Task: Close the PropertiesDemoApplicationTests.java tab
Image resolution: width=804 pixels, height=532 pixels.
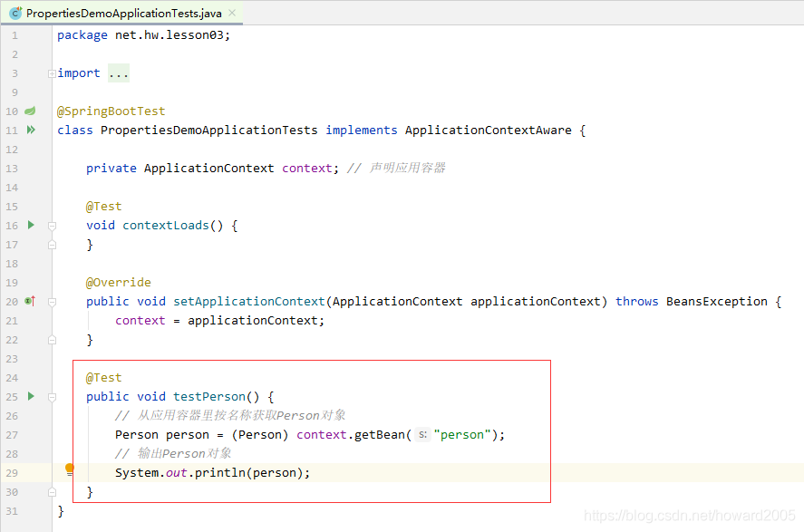Action: point(231,14)
